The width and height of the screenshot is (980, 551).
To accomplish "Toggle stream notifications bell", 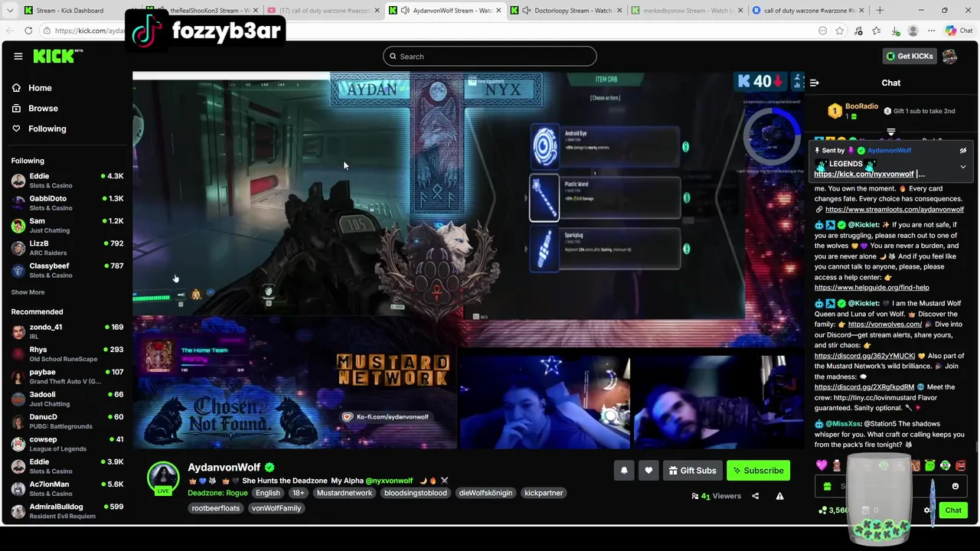I will [624, 471].
